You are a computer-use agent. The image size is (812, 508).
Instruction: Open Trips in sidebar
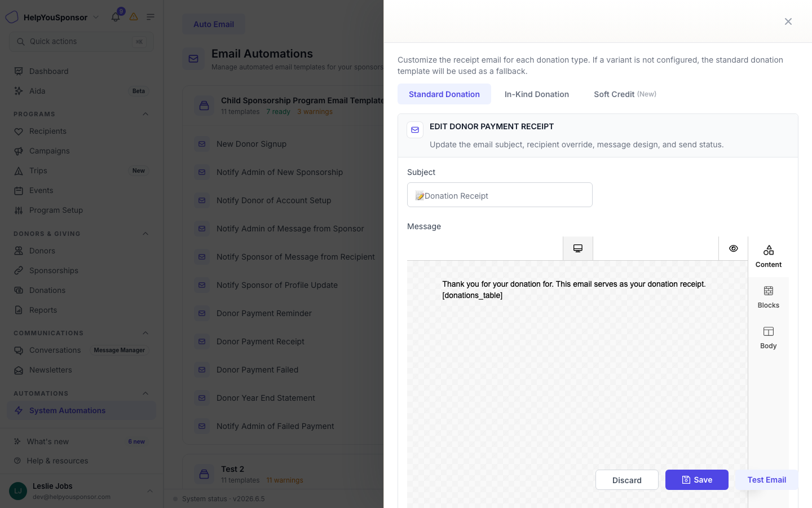tap(81, 170)
